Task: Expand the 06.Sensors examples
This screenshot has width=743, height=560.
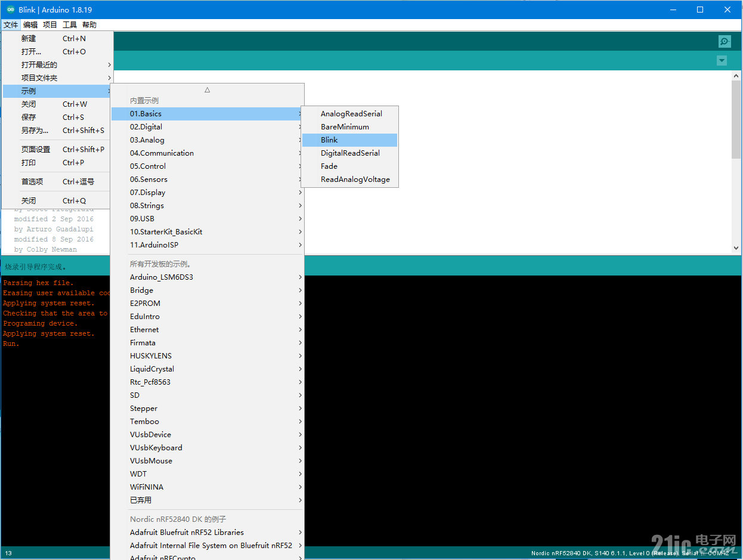Action: pos(208,179)
